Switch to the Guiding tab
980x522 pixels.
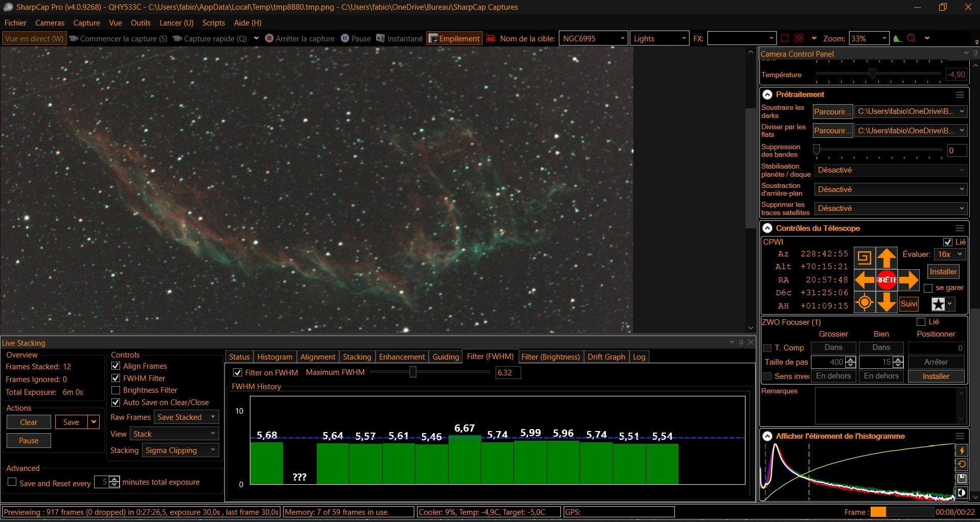pos(446,357)
